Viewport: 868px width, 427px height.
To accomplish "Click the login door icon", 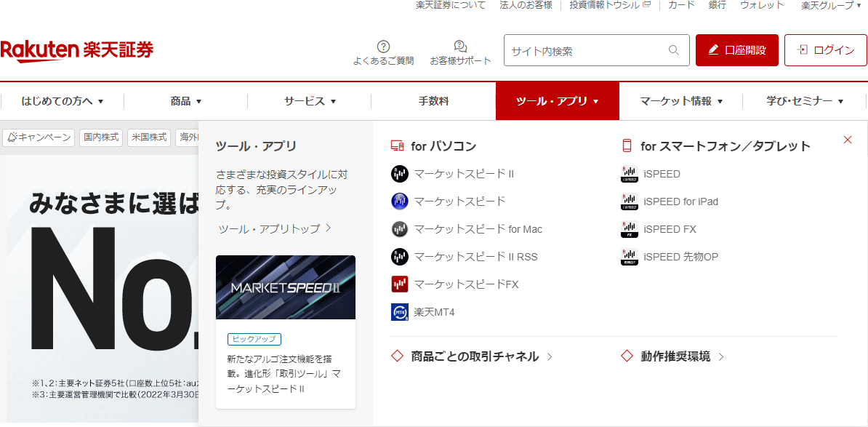I will [802, 50].
